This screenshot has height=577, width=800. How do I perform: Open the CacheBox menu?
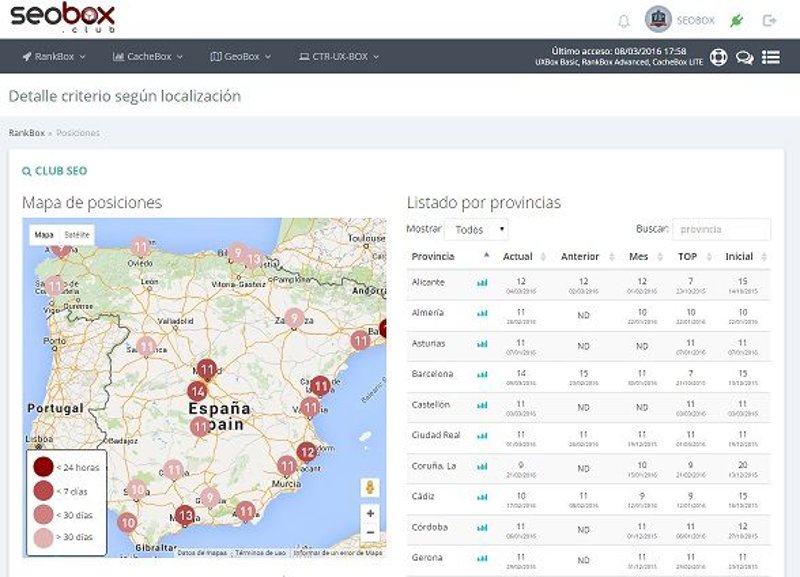(148, 57)
